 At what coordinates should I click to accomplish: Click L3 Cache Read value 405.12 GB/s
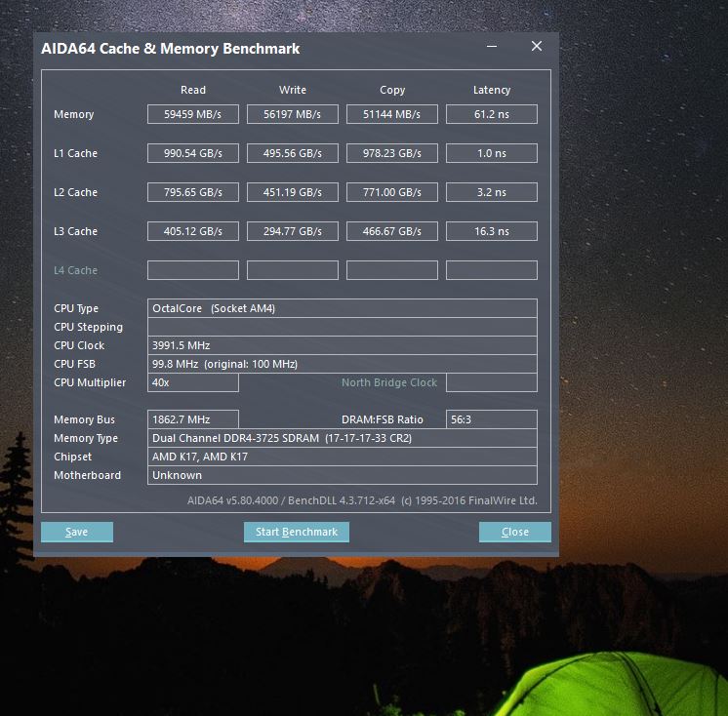tap(193, 231)
